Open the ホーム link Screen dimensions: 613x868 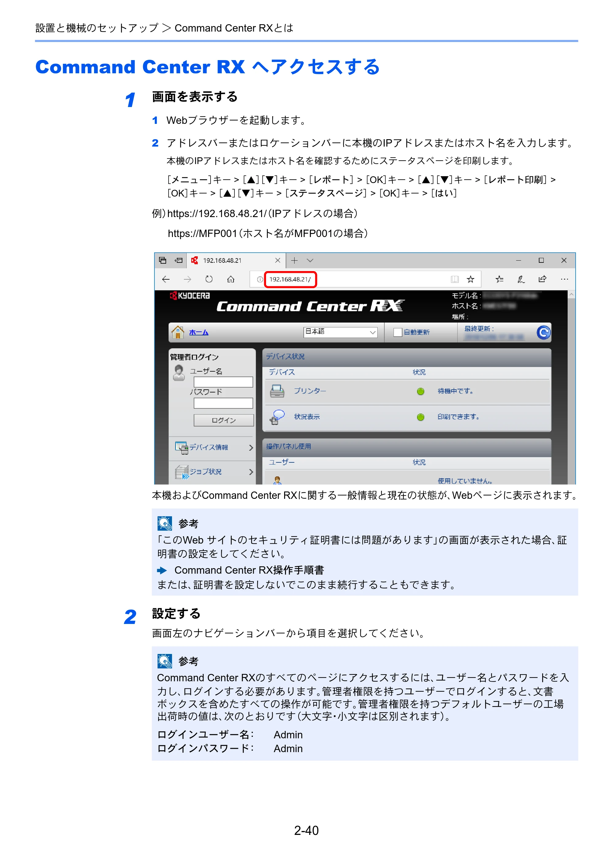point(199,333)
